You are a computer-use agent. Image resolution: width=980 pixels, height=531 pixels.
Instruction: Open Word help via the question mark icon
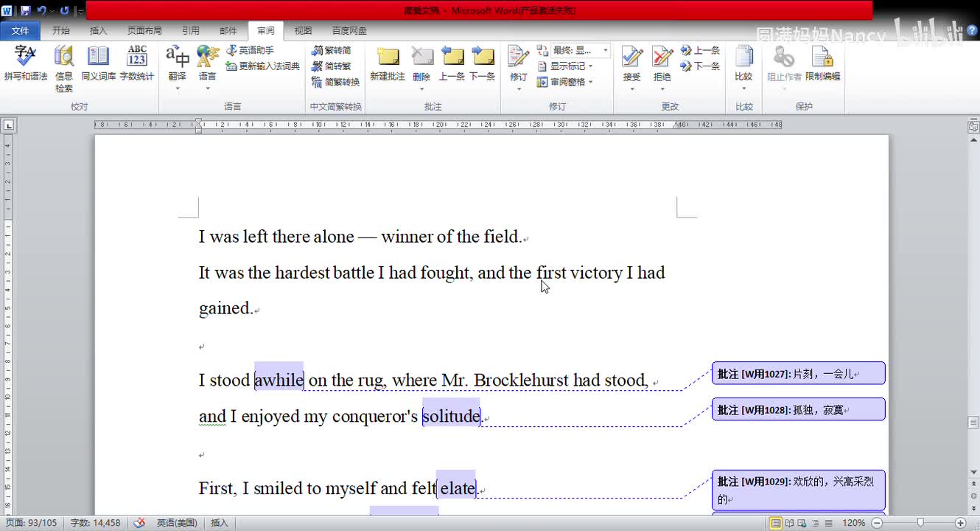[972, 30]
